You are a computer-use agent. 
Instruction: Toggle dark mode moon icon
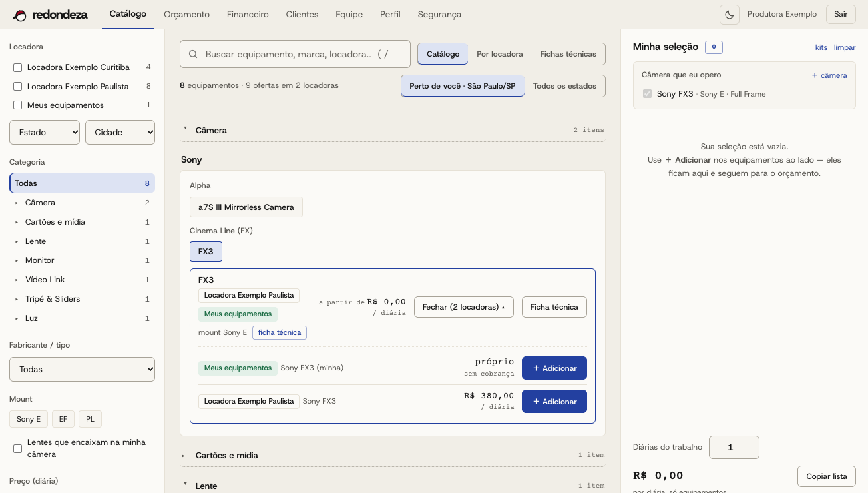click(730, 15)
